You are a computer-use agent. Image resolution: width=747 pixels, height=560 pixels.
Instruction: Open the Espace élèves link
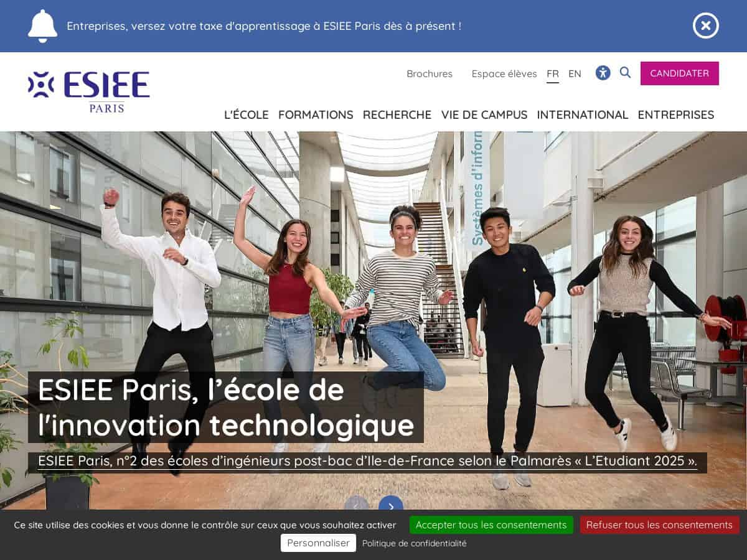pyautogui.click(x=504, y=73)
